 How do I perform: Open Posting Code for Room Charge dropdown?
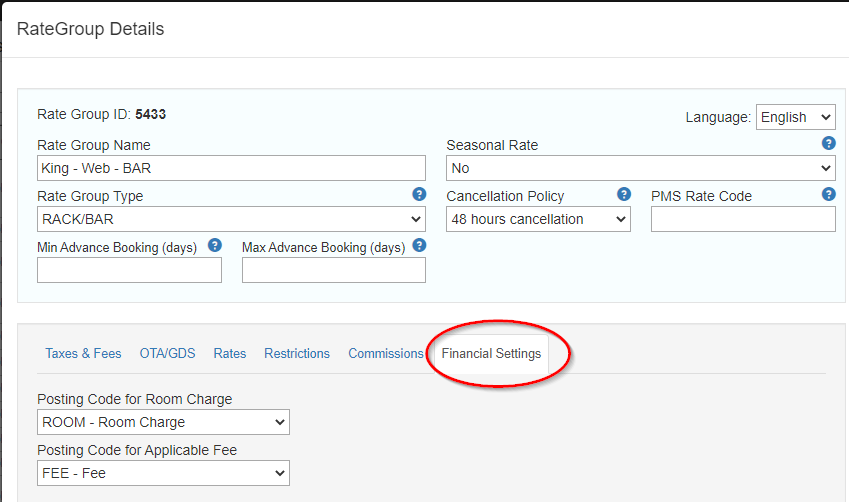coord(164,422)
